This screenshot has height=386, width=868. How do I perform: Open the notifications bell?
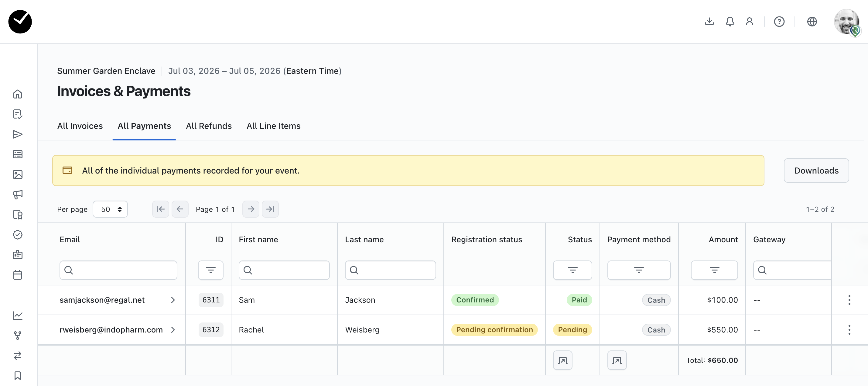(730, 22)
